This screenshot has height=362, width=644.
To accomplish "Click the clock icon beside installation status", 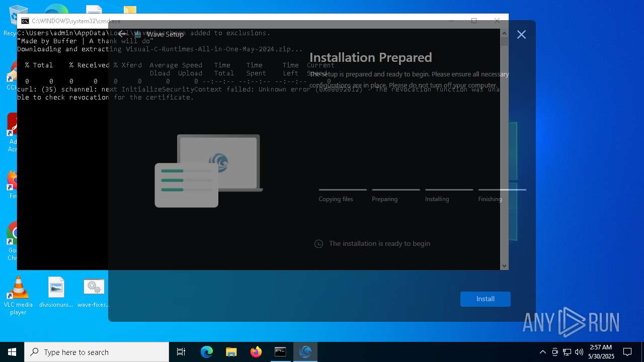I will click(x=318, y=244).
